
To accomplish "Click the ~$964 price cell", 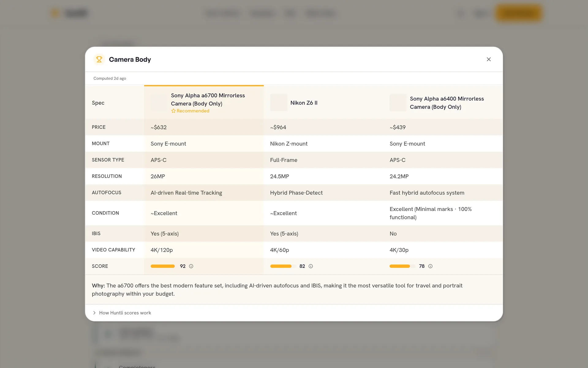I will point(323,127).
